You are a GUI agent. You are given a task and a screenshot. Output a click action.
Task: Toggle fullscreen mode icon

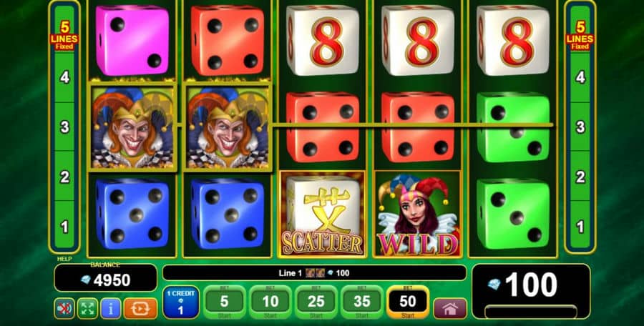pos(87,308)
